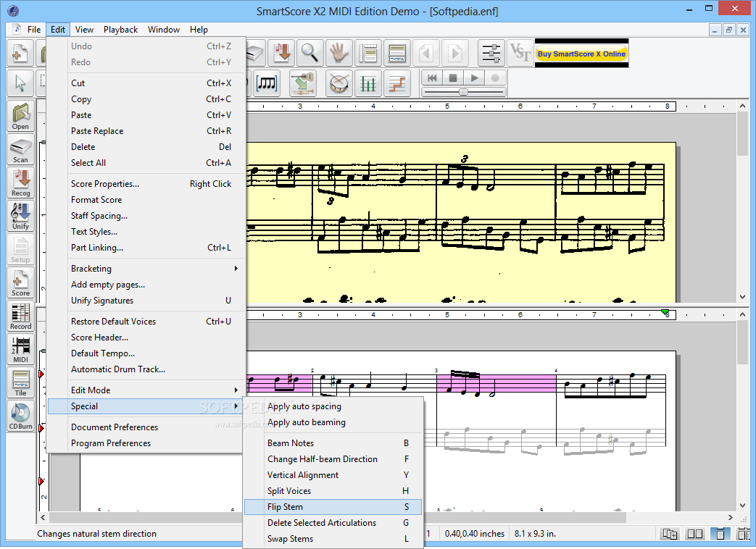Screen dimensions: 756x549
Task: Choose Staff Spacing... menu entry
Action: click(146, 216)
